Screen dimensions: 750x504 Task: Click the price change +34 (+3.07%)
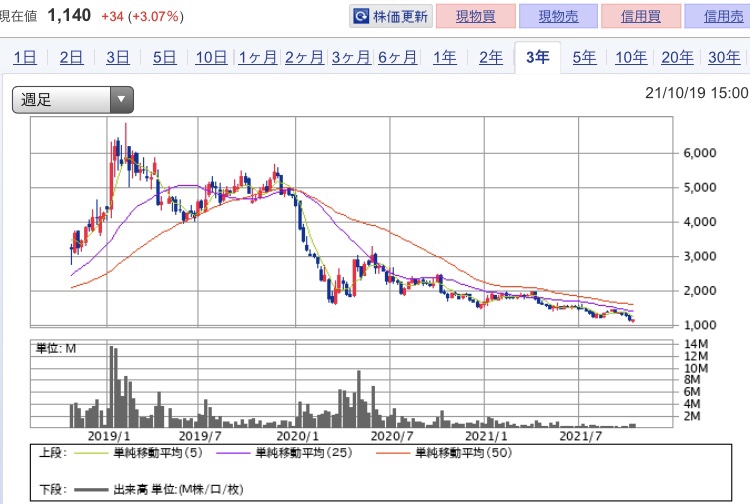pyautogui.click(x=142, y=17)
